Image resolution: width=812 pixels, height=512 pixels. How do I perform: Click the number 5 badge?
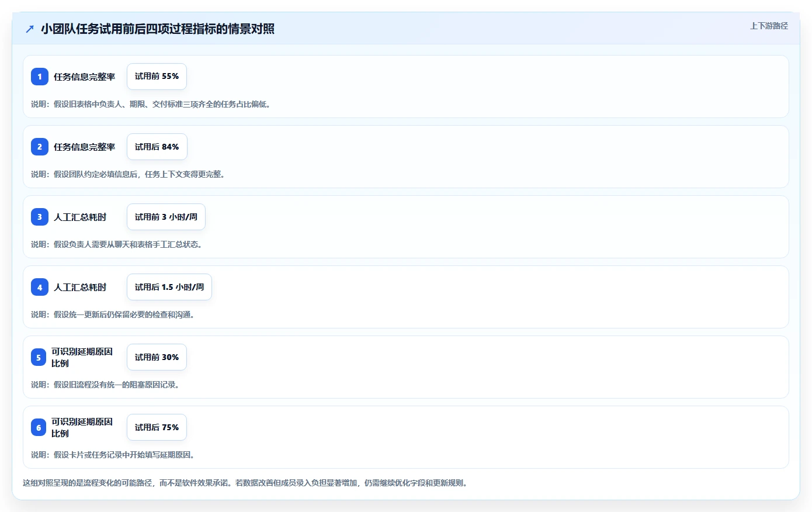click(39, 357)
